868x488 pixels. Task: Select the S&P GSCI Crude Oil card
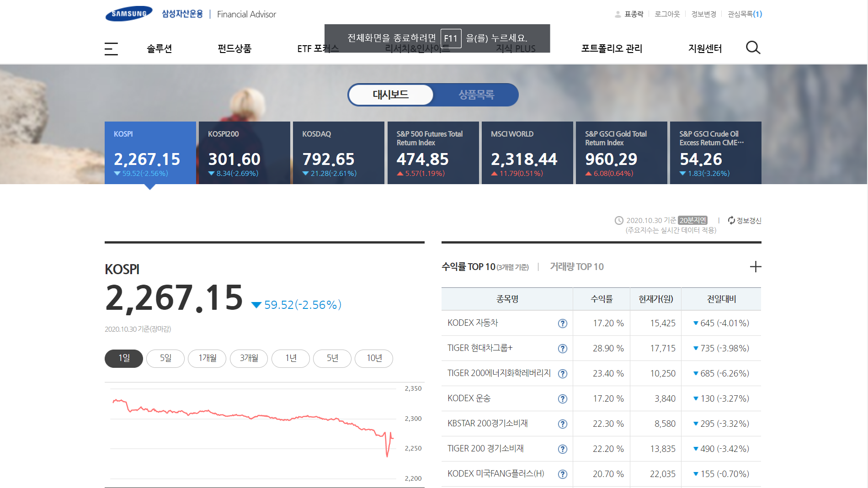pos(716,153)
